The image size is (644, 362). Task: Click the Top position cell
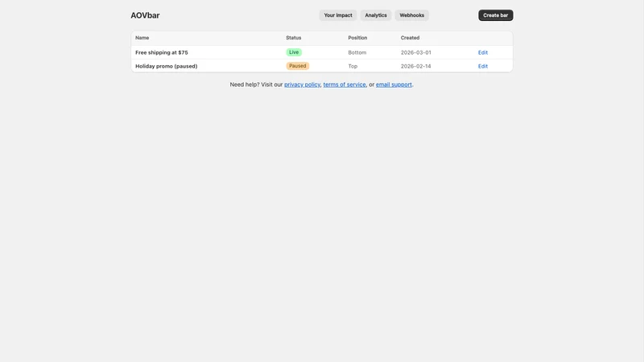[353, 66]
